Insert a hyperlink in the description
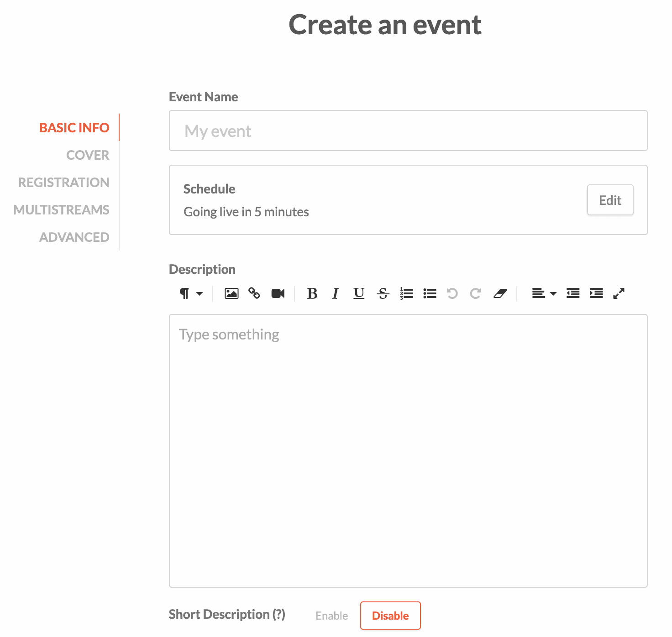 point(254,293)
